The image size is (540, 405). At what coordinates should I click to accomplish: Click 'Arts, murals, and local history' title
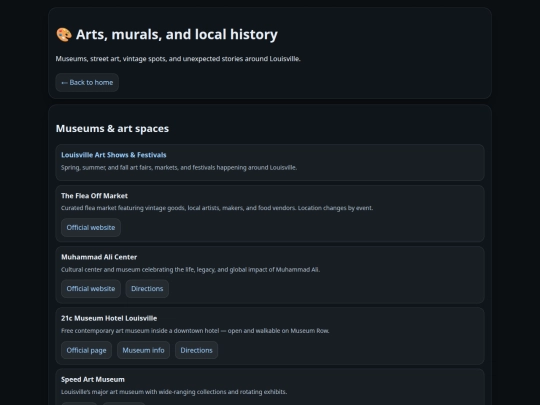177,34
